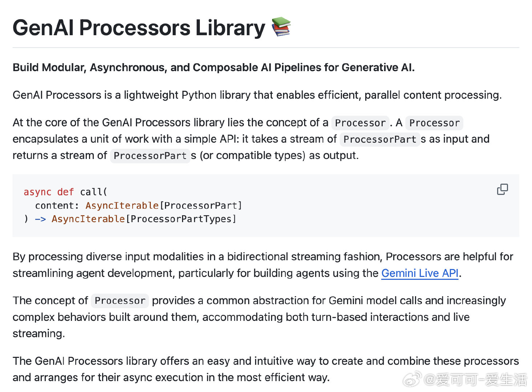532x392 pixels.
Task: Click the ProcessorPart tag before 's (or compatible'
Action: 150,156
